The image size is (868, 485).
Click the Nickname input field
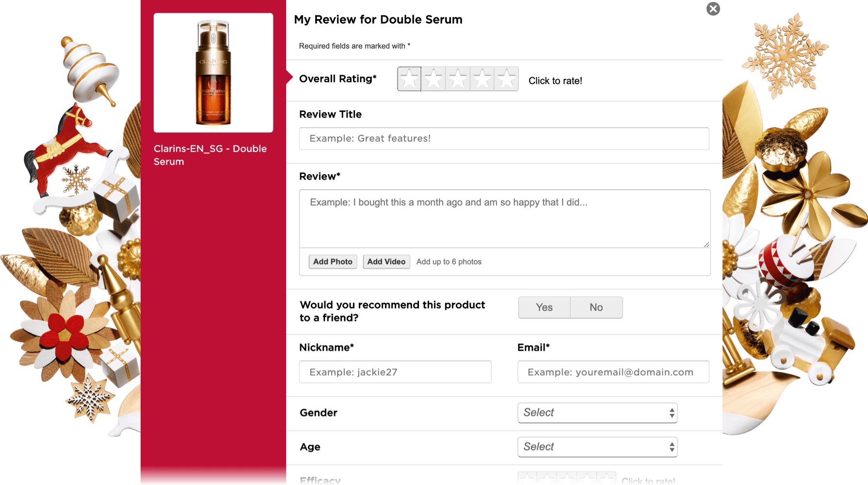[x=395, y=372]
